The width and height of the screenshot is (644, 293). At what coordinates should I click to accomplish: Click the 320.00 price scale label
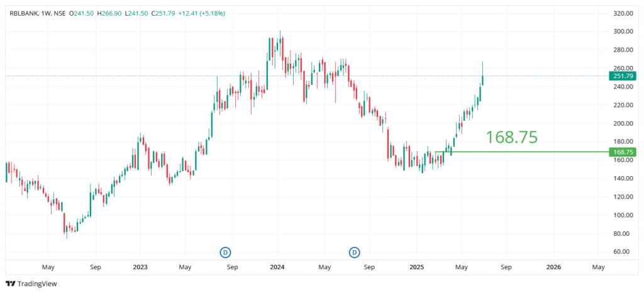pos(622,13)
